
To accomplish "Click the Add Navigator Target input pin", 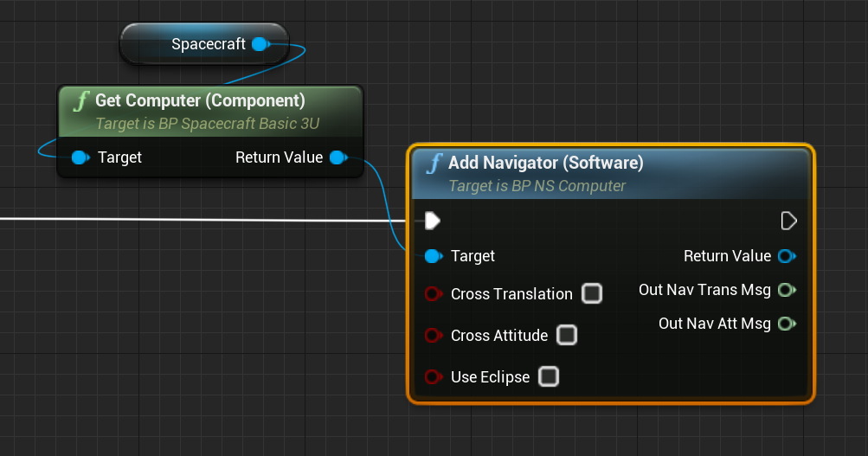I will click(x=434, y=256).
